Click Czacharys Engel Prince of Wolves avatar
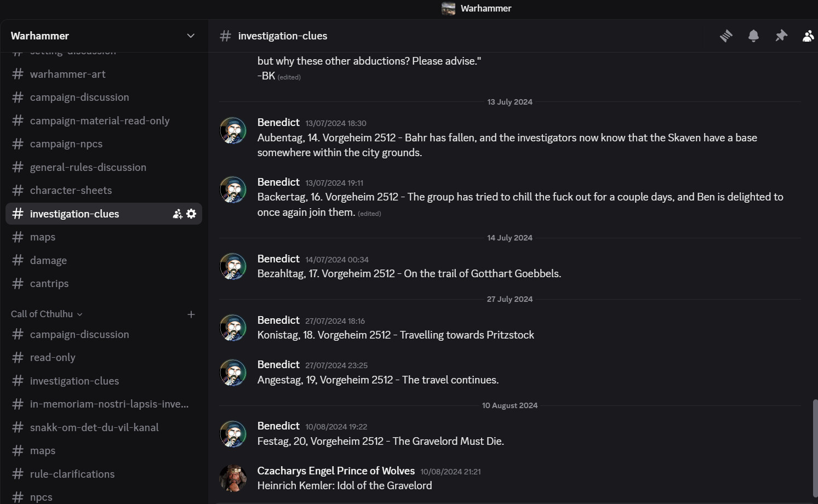818x504 pixels. [233, 478]
